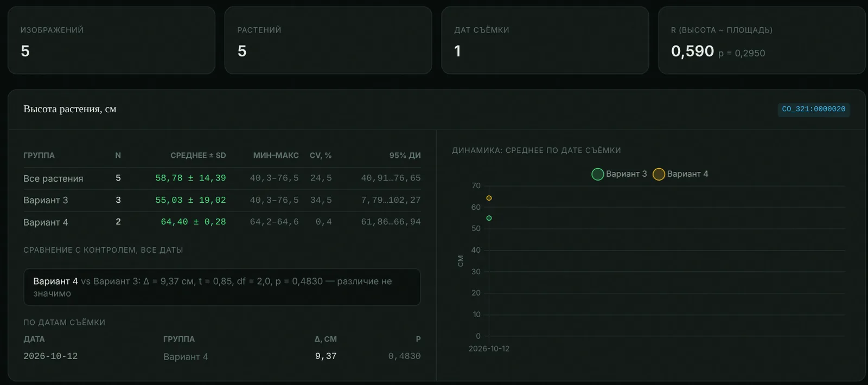Screen dimensions: 868x385
Task: Click the ИЗОБРАЖЕНИЙ summary card
Action: pyautogui.click(x=111, y=40)
